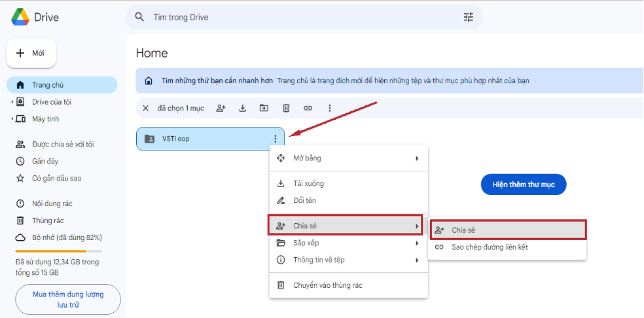Expand the Máy tính tree item
The width and height of the screenshot is (644, 318).
click(12, 119)
